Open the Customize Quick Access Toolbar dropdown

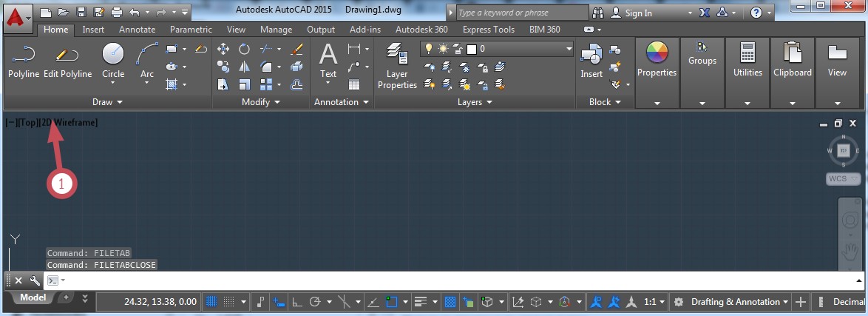185,12
